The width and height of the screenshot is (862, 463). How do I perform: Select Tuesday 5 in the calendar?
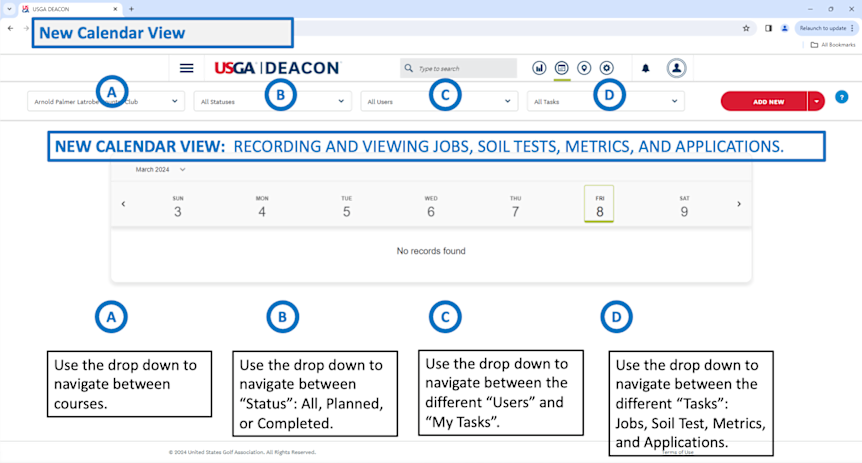346,207
